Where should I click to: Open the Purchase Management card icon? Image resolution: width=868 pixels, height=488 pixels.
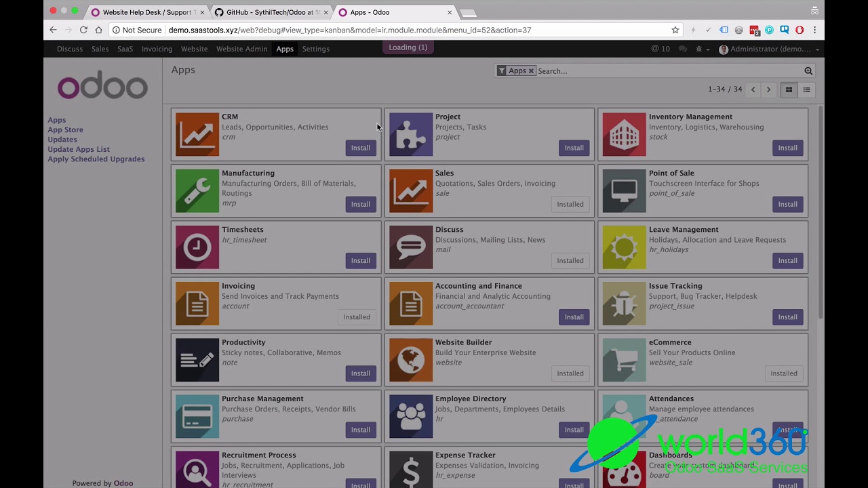197,415
